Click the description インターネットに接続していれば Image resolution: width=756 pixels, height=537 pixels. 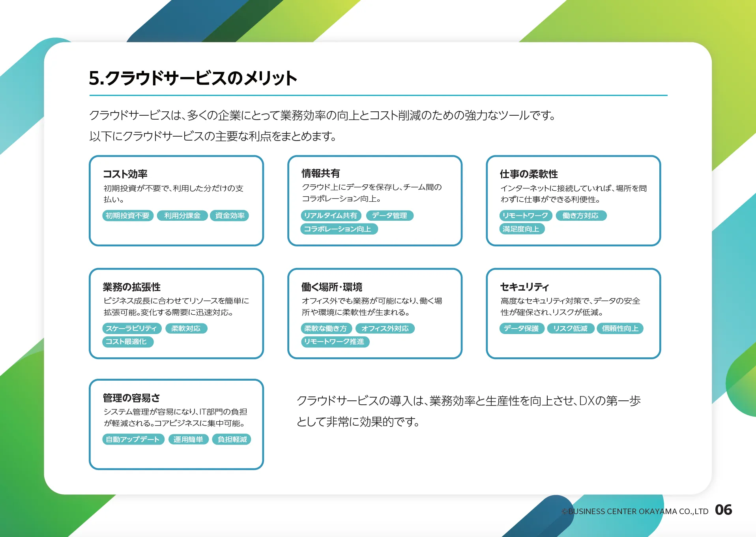coord(574,194)
